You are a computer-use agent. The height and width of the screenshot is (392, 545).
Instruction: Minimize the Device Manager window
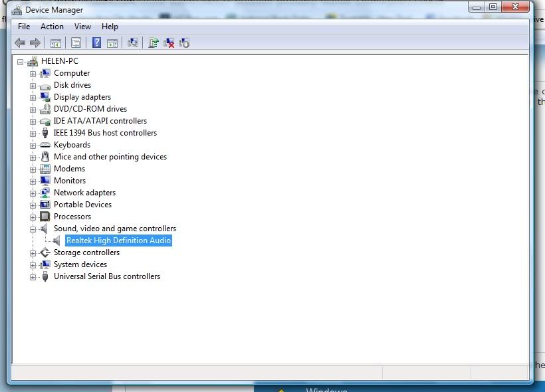coord(477,7)
